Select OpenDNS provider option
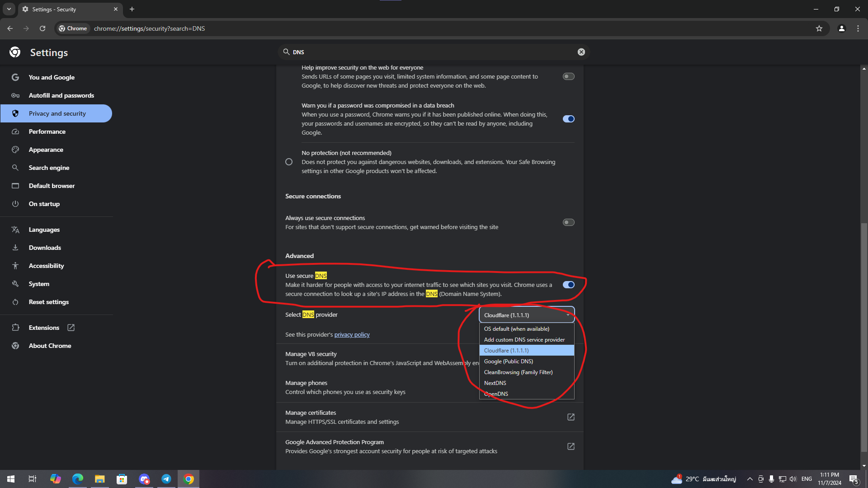The image size is (868, 488). [527, 394]
